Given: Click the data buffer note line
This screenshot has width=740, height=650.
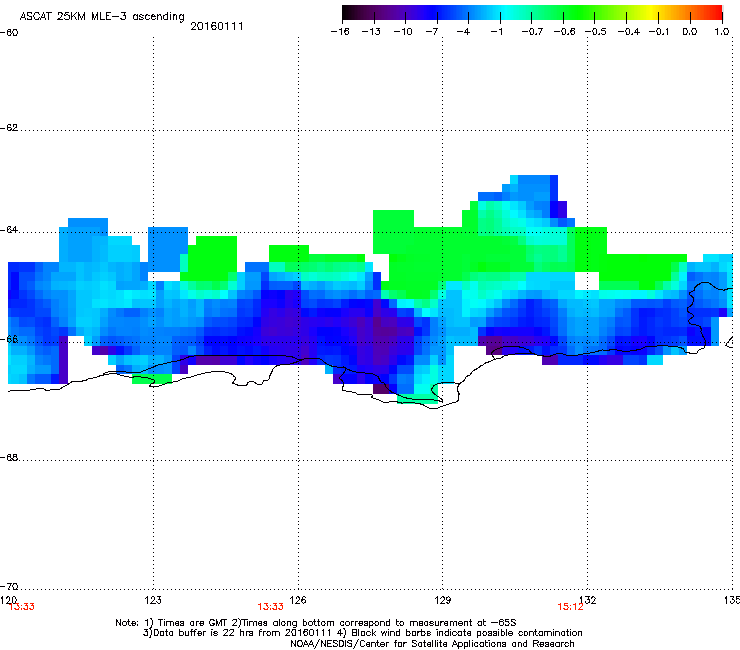Looking at the screenshot, I should (362, 633).
